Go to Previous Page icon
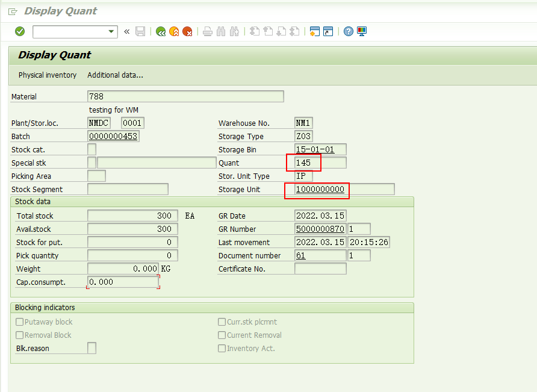Image resolution: width=537 pixels, height=392 pixels. pyautogui.click(x=268, y=31)
